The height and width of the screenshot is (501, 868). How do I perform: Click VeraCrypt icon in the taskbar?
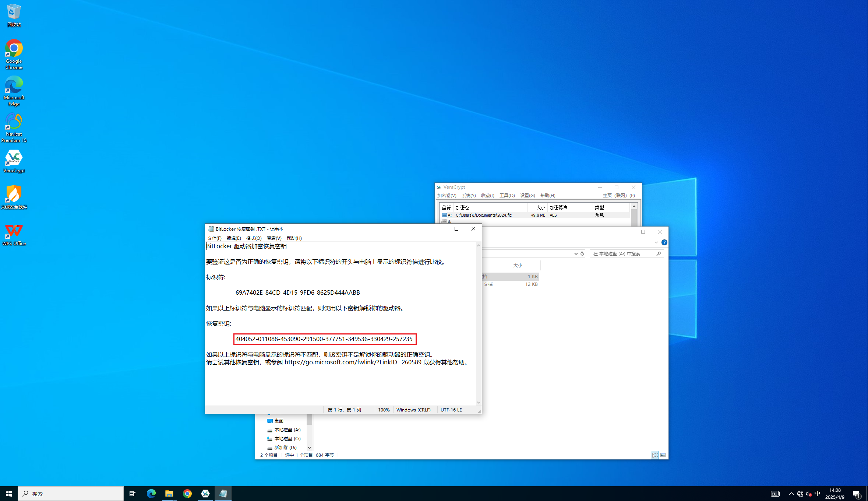pyautogui.click(x=205, y=493)
